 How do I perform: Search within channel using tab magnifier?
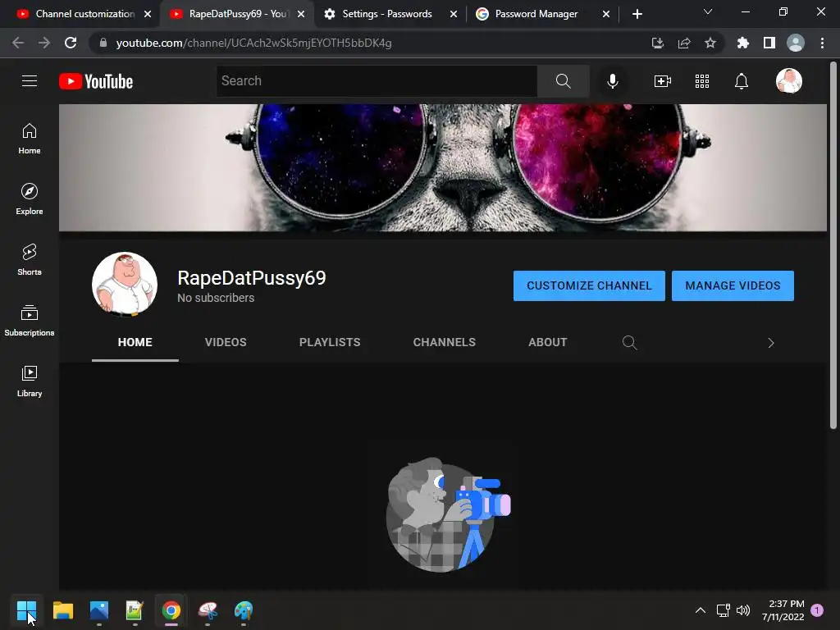point(629,342)
